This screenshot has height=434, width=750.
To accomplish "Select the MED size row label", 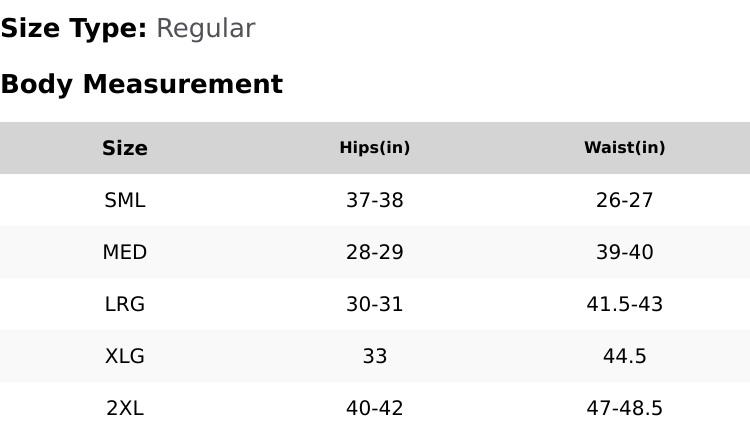I will (125, 252).
